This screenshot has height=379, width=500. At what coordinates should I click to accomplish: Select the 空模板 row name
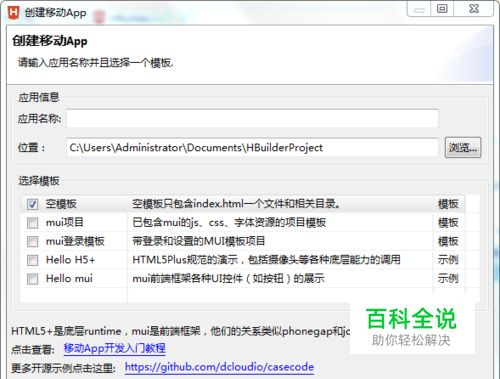61,204
